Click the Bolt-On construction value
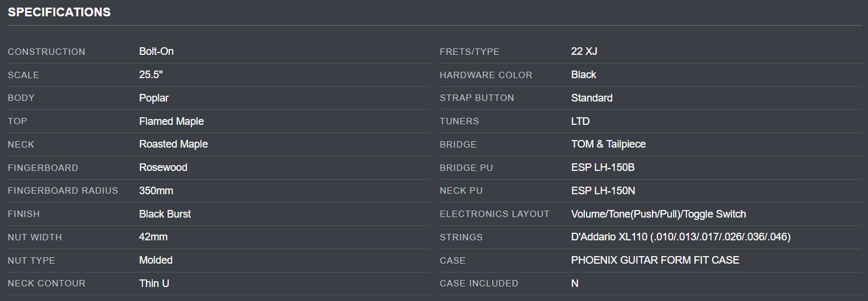This screenshot has width=868, height=301. tap(156, 51)
